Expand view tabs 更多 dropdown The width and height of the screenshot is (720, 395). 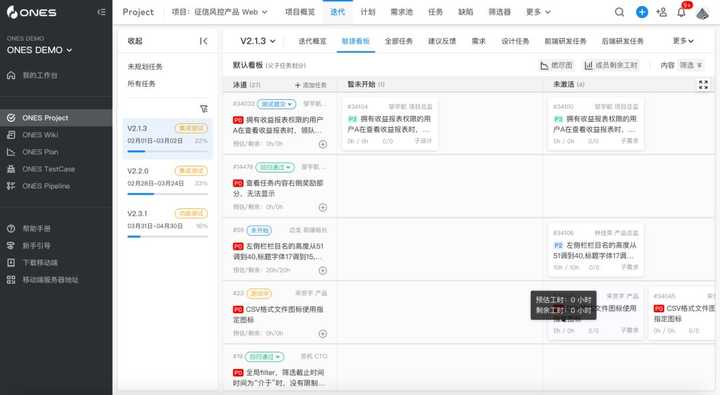pos(683,41)
